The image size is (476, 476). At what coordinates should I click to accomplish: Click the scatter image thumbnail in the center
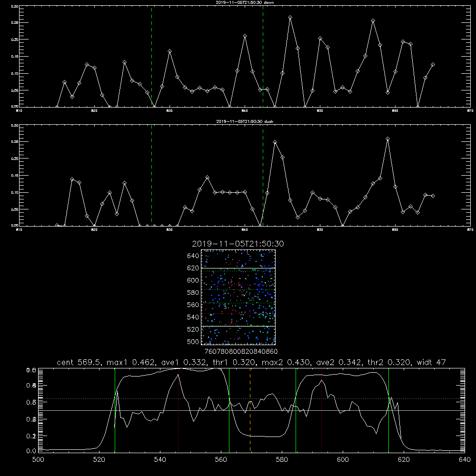click(x=238, y=297)
